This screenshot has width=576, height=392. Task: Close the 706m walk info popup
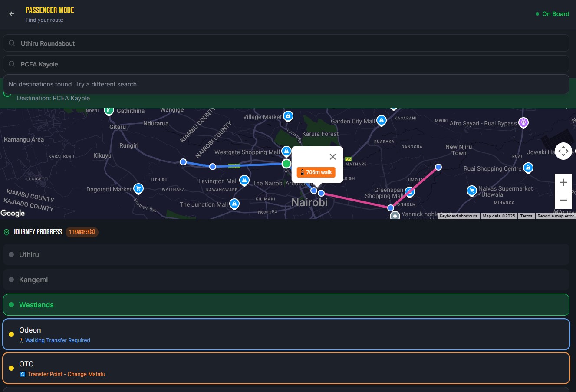[x=332, y=157]
